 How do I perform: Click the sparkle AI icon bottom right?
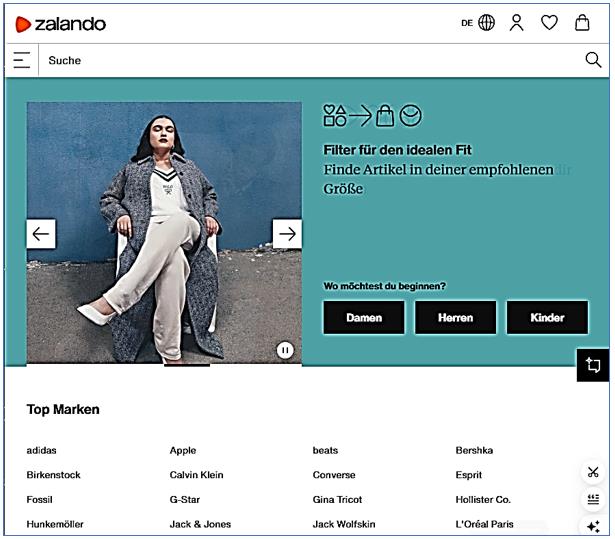click(x=593, y=526)
